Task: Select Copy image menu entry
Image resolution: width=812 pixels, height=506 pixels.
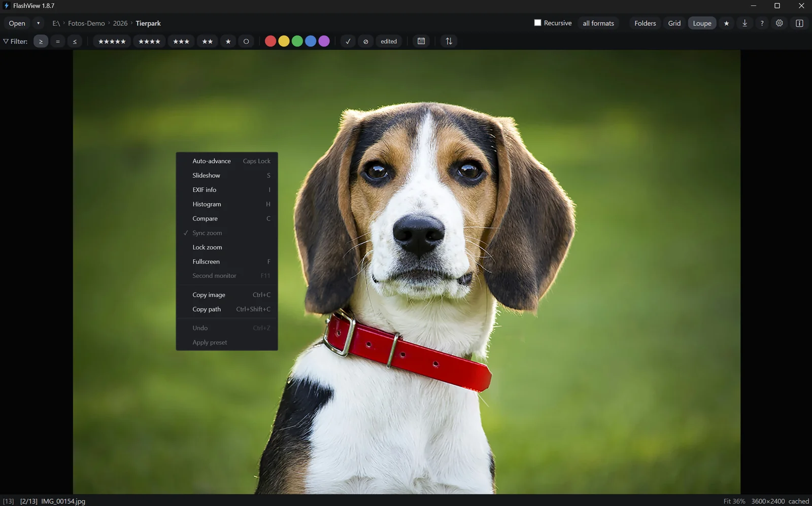Action: (x=227, y=295)
